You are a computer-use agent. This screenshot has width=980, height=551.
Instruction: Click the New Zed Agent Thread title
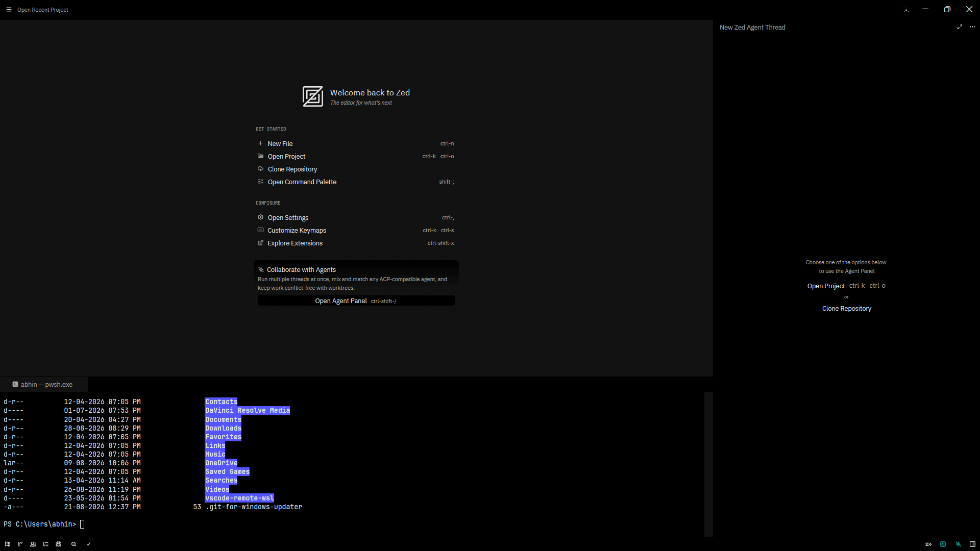click(x=752, y=28)
